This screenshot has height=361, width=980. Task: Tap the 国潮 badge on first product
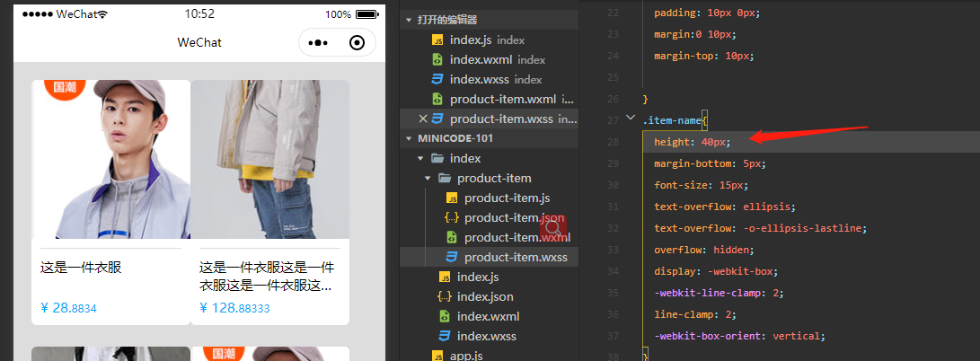point(65,88)
